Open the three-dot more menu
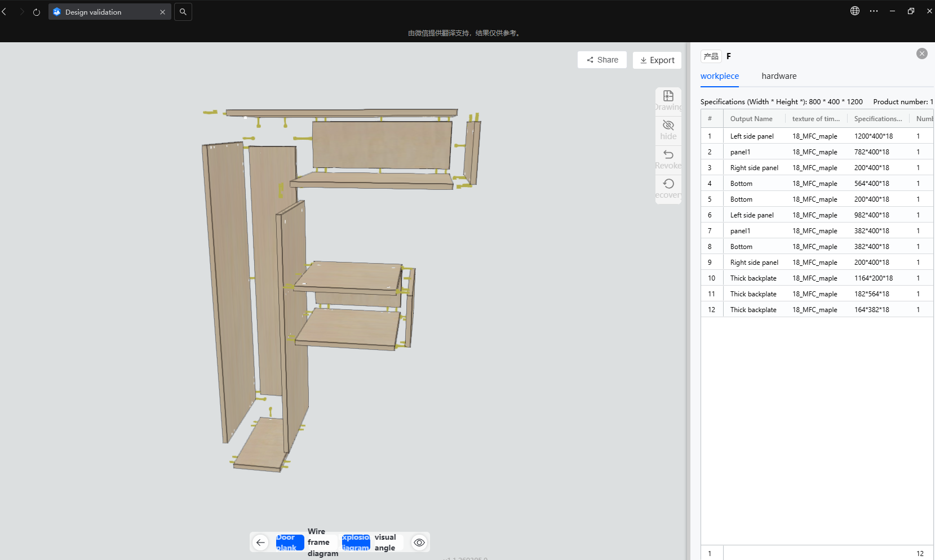Screen dimensions: 935x560 (874, 11)
